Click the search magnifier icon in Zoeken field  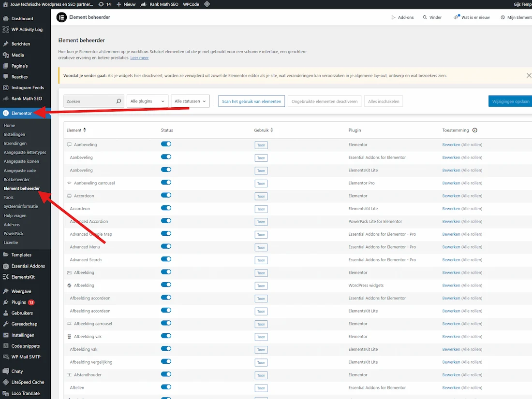[118, 101]
